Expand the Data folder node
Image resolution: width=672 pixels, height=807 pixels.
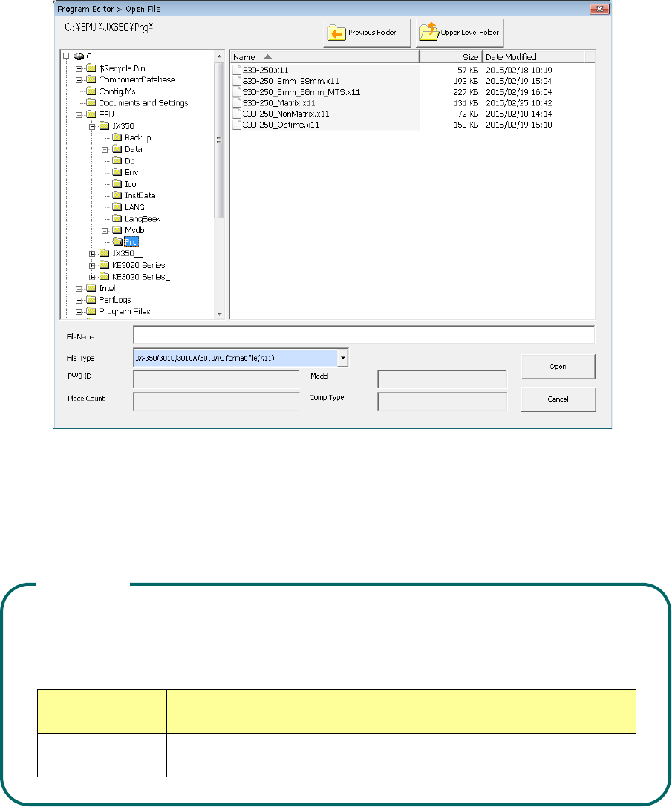click(105, 150)
